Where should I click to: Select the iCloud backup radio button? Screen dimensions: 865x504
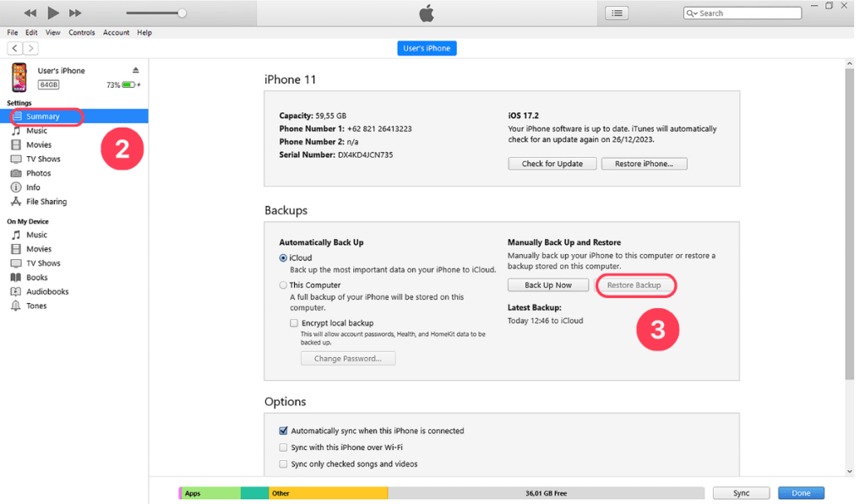[x=283, y=257]
